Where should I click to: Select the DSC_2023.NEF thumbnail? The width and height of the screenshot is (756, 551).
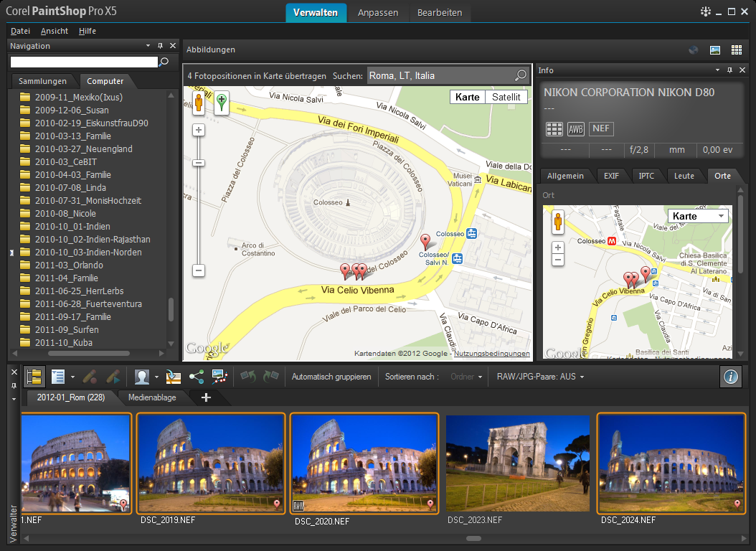click(517, 464)
